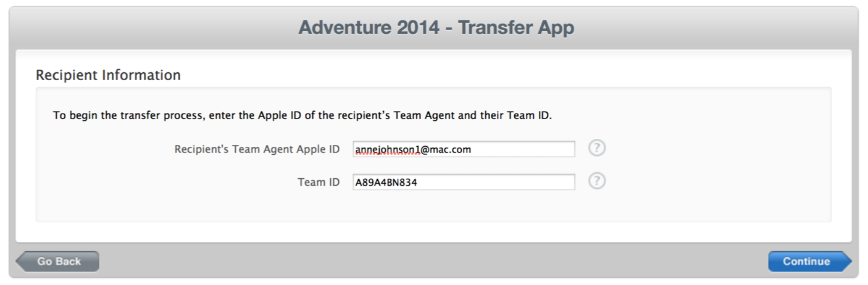Click the Continue button
The width and height of the screenshot is (868, 285).
coord(806,262)
